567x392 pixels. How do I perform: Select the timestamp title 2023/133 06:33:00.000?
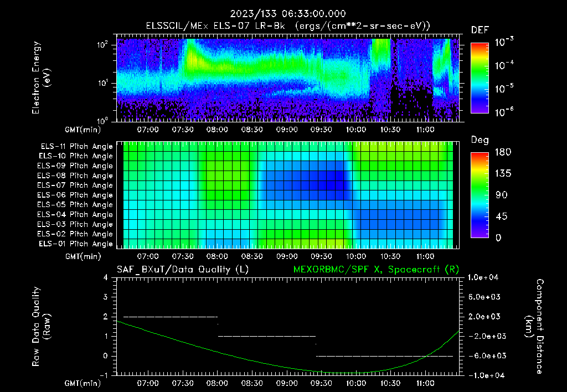coord(288,14)
